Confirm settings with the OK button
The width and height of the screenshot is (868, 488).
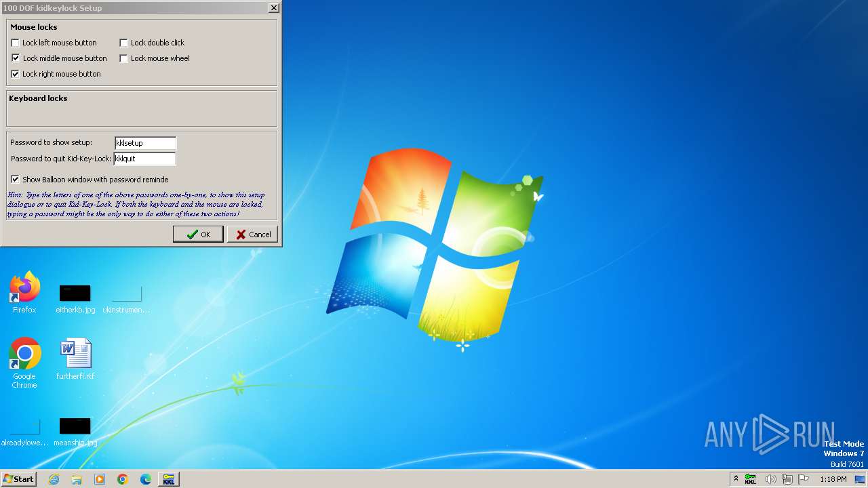(198, 235)
